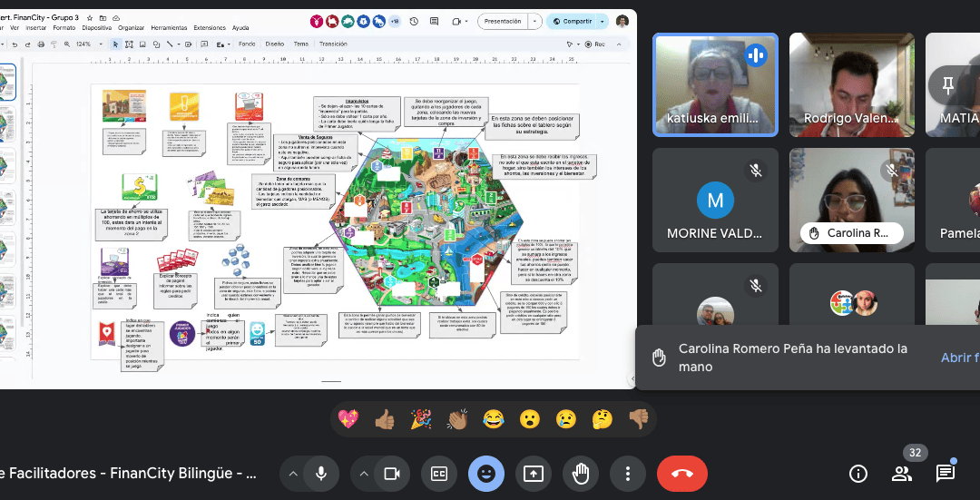Expand Compartir dropdown arrow
980x500 pixels.
(x=603, y=21)
